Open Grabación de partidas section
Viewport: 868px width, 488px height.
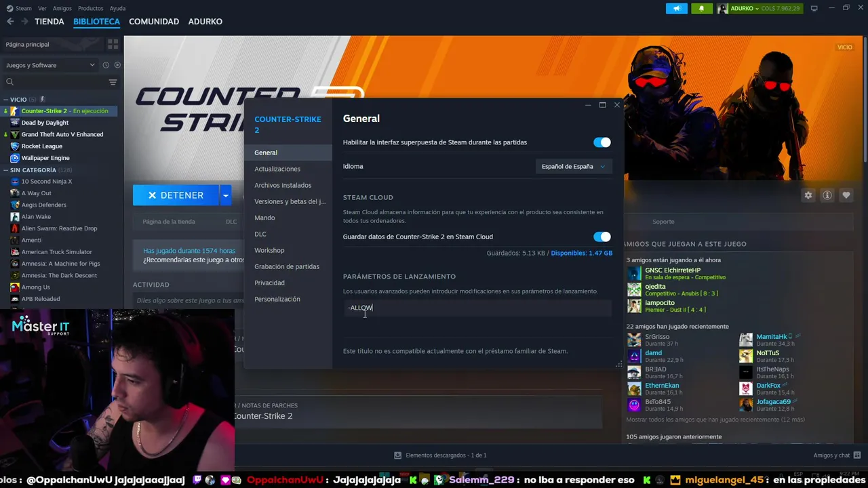(x=288, y=266)
